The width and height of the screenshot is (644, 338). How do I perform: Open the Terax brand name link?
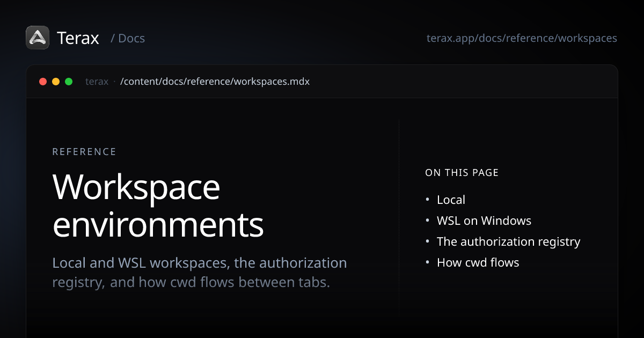[78, 38]
